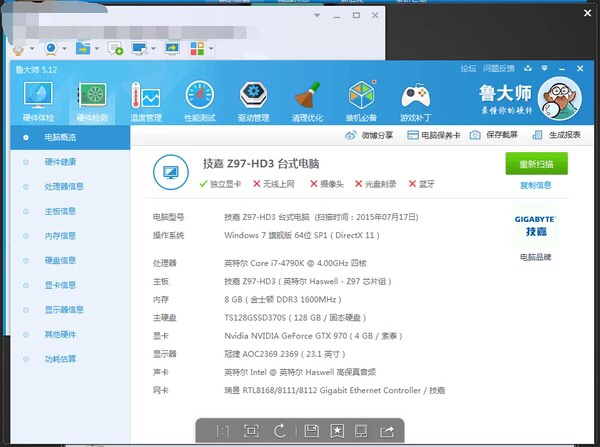Screen dimensions: 600x447
Task: Open 装机必备 essential software cube
Action: [361, 101]
